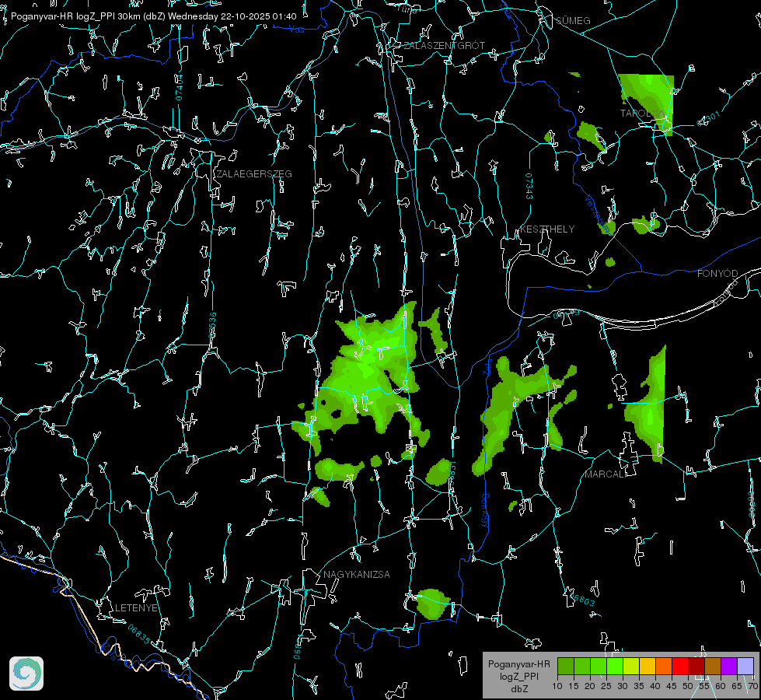The height and width of the screenshot is (700, 761).
Task: Click the SÜMEG town label
Action: tap(573, 21)
